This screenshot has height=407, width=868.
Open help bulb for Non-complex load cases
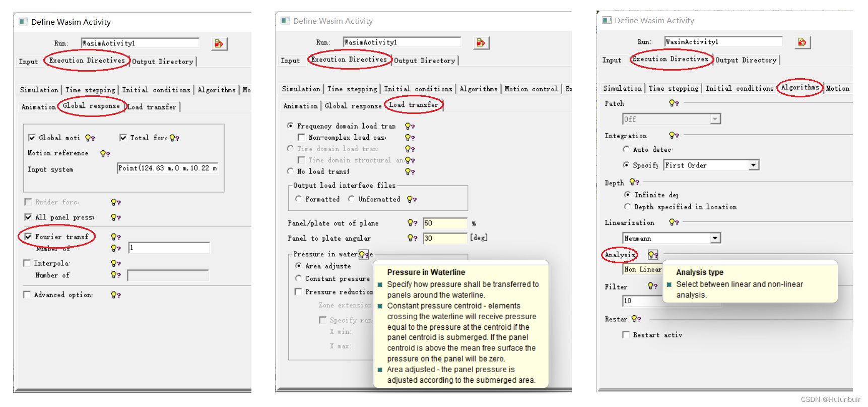(410, 138)
